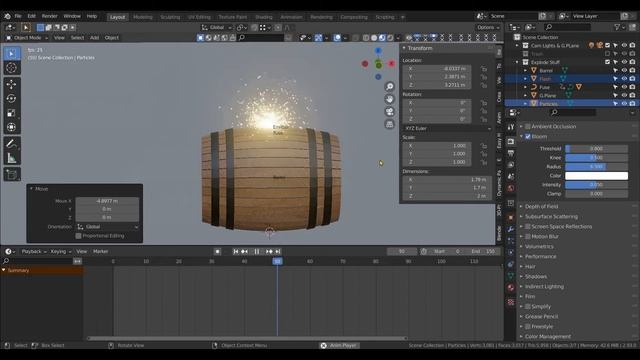Enable the Motion Blur checkbox

pyautogui.click(x=528, y=236)
